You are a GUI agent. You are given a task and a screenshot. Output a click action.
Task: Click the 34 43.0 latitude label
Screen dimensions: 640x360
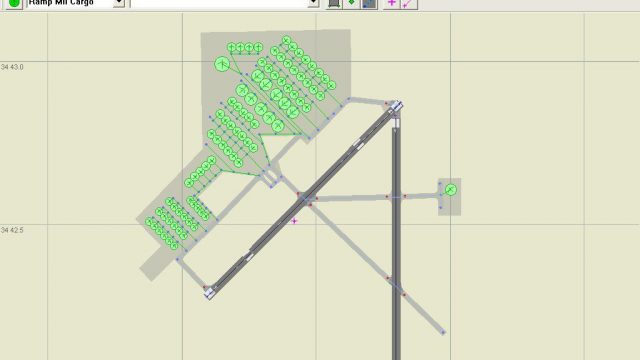(12, 67)
